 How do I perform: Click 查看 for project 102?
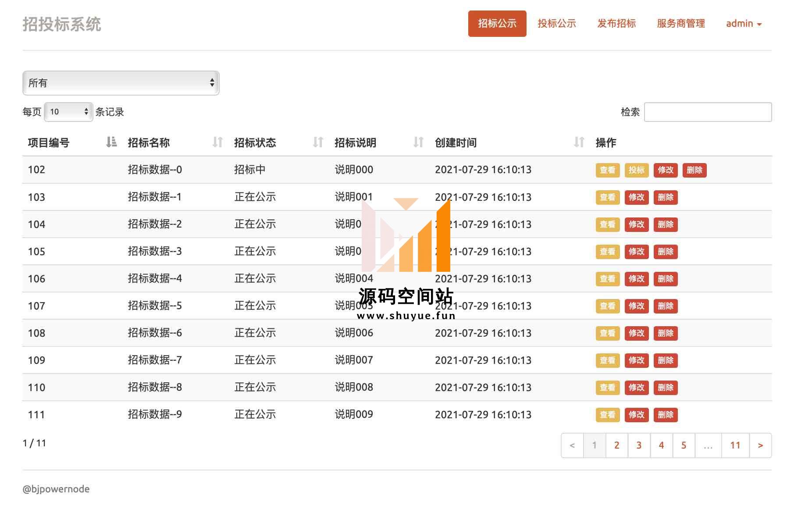click(608, 170)
